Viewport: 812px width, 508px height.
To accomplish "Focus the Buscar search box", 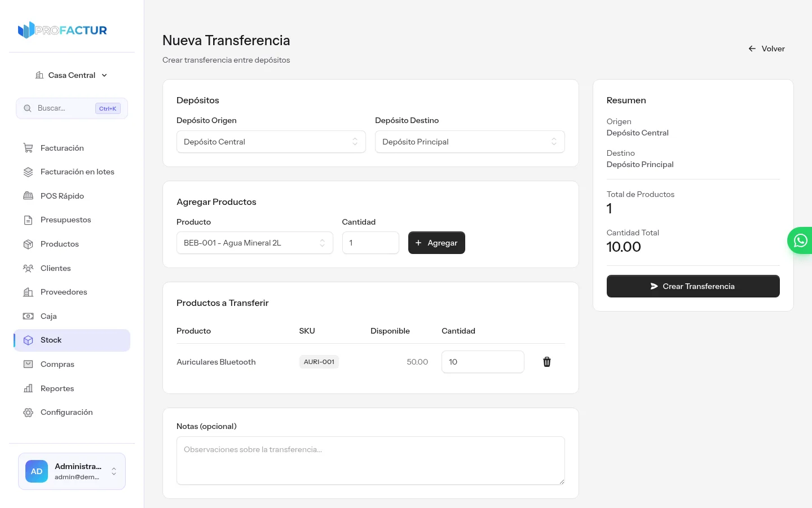I will tap(72, 108).
